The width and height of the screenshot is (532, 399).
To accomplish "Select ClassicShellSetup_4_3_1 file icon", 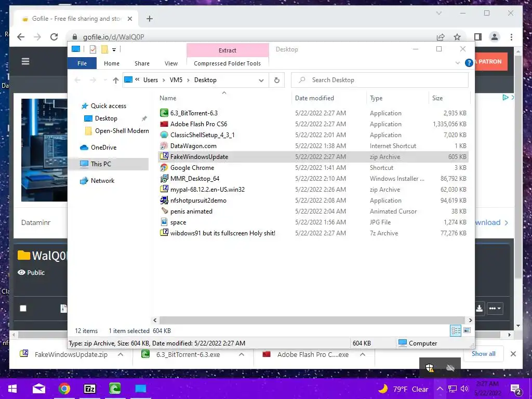I will [164, 135].
